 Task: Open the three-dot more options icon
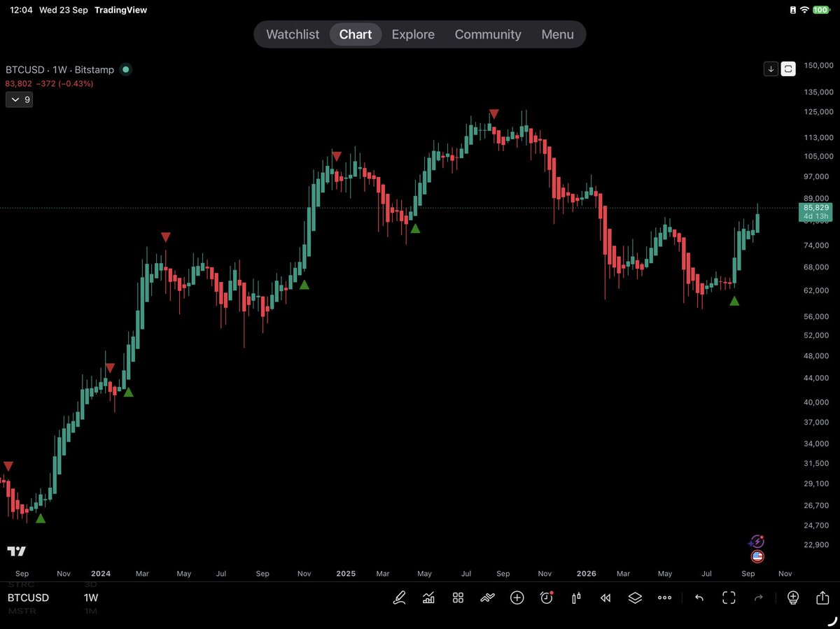point(665,598)
